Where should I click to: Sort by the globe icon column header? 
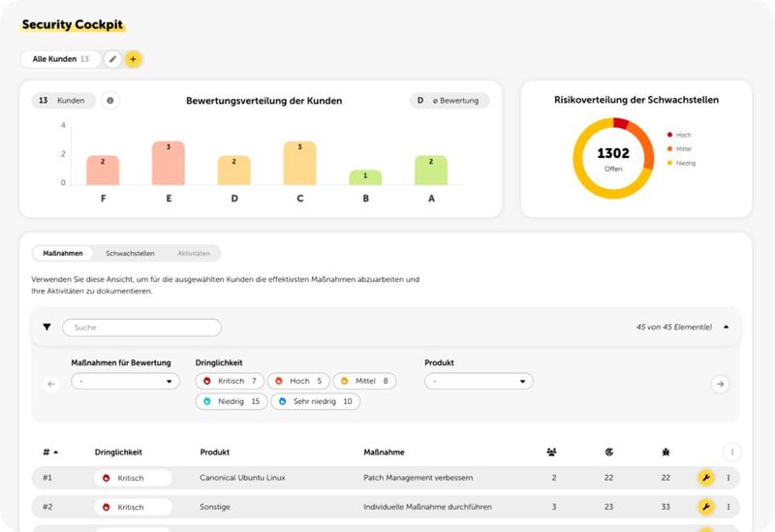pyautogui.click(x=609, y=452)
